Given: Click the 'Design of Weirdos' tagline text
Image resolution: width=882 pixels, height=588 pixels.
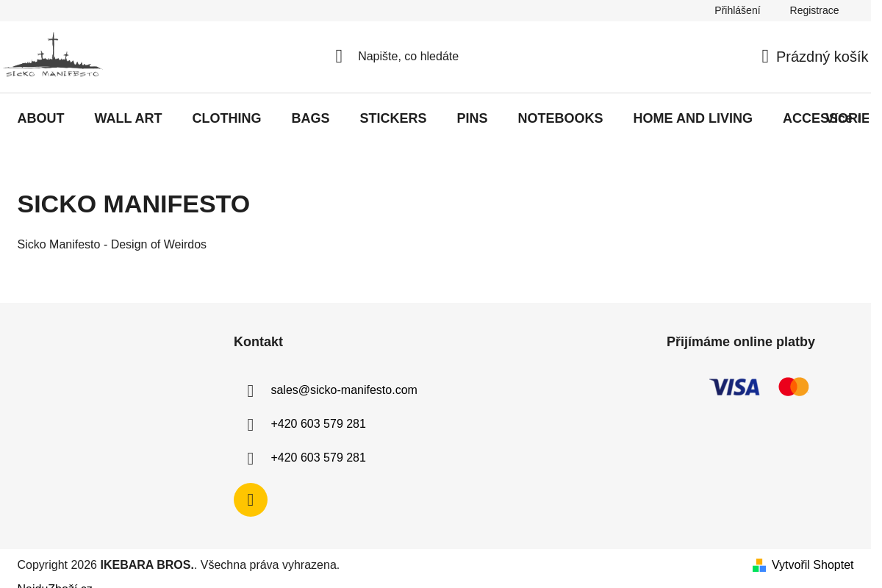Looking at the screenshot, I should click(159, 245).
